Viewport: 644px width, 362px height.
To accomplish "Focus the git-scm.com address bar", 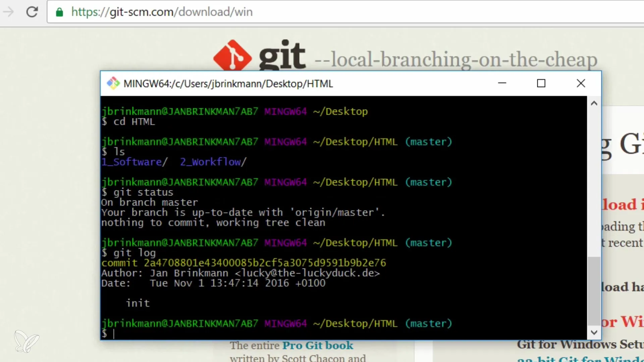I will tap(345, 12).
